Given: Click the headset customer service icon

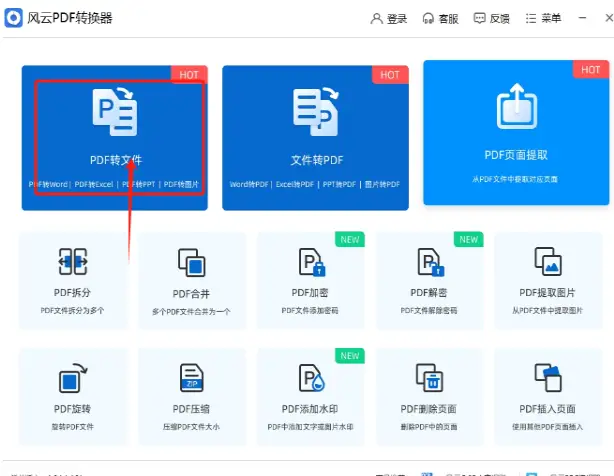Looking at the screenshot, I should coord(428,18).
